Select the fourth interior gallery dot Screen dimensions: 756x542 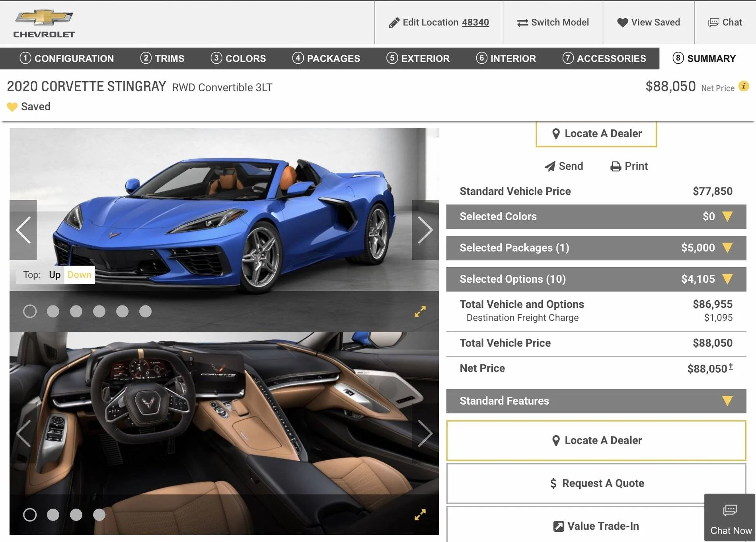point(99,515)
